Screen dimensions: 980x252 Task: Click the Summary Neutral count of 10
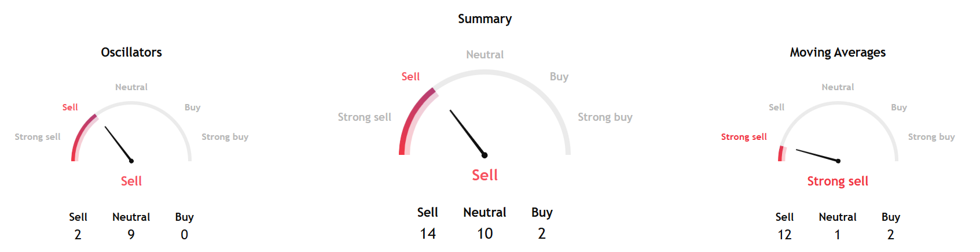click(485, 234)
